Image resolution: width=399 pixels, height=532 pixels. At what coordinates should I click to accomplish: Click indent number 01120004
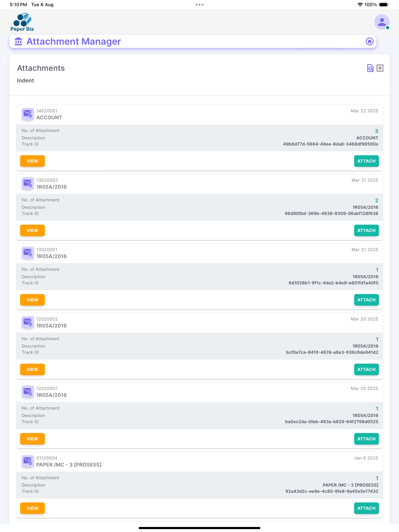tap(47, 458)
